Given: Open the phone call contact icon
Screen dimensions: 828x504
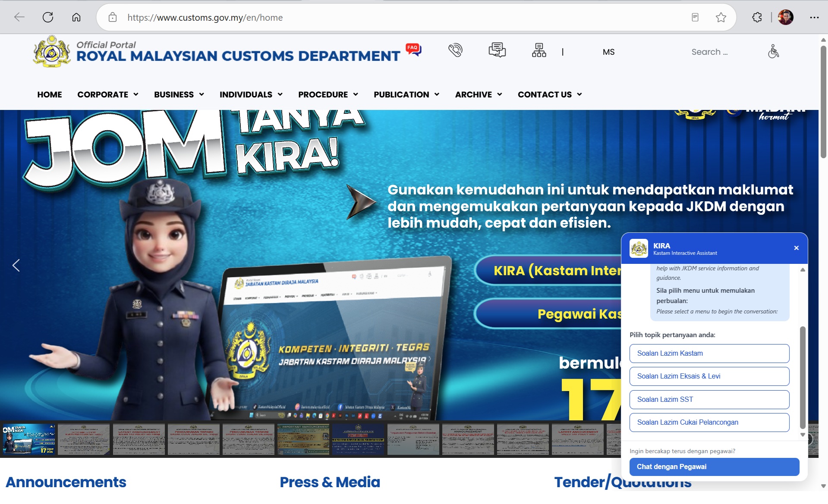Looking at the screenshot, I should pyautogui.click(x=455, y=51).
